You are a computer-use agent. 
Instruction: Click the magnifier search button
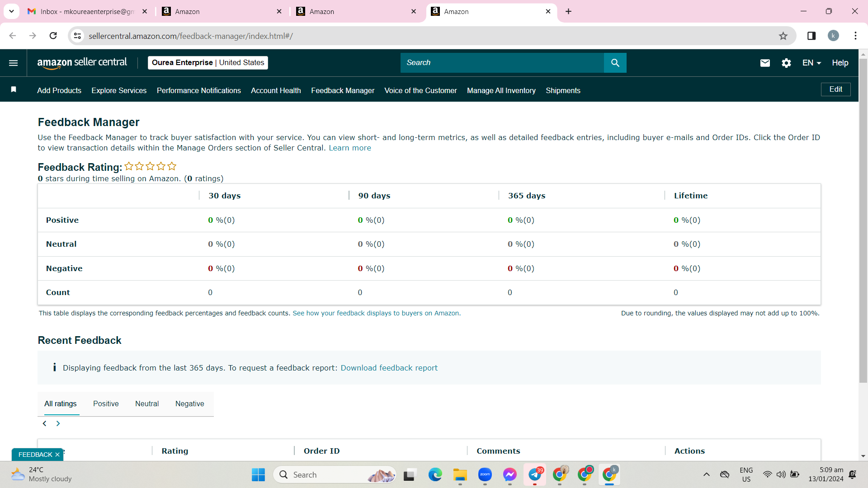(x=615, y=63)
